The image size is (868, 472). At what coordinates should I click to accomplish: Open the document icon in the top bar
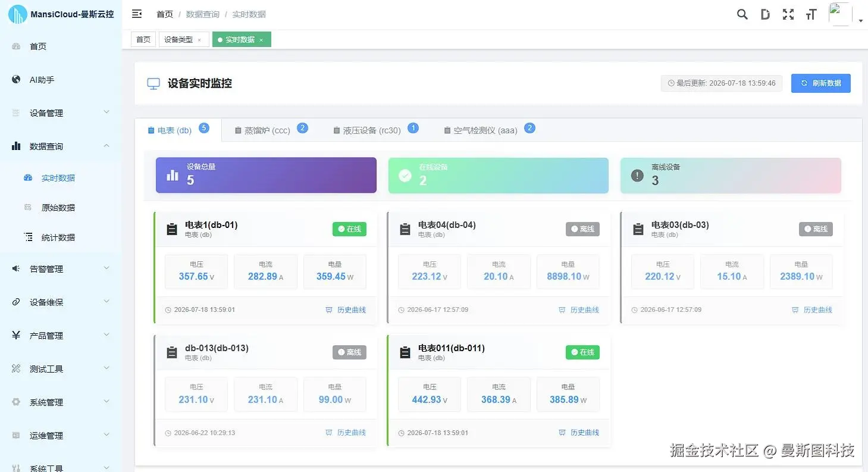click(765, 14)
